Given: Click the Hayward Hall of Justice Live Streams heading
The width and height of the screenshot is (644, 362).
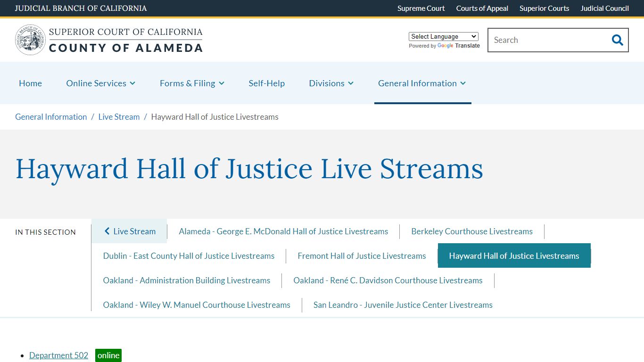Looking at the screenshot, I should tap(249, 169).
